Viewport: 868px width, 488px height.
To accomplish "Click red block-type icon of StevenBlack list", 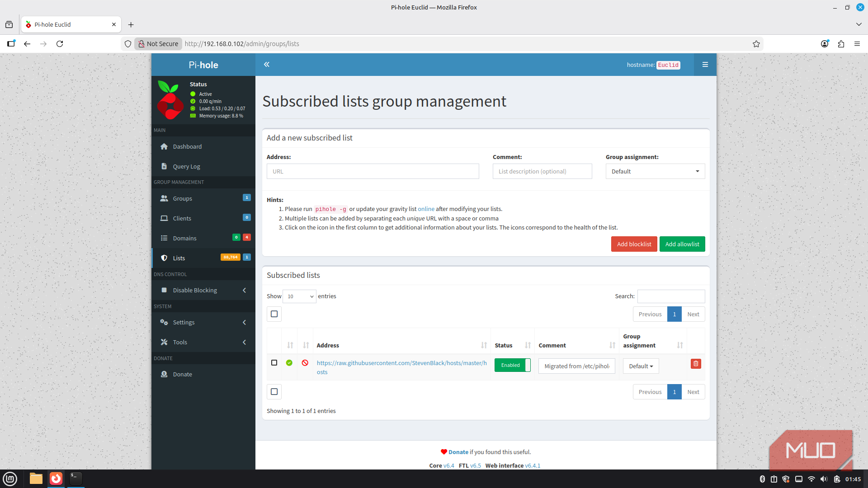I will point(305,363).
